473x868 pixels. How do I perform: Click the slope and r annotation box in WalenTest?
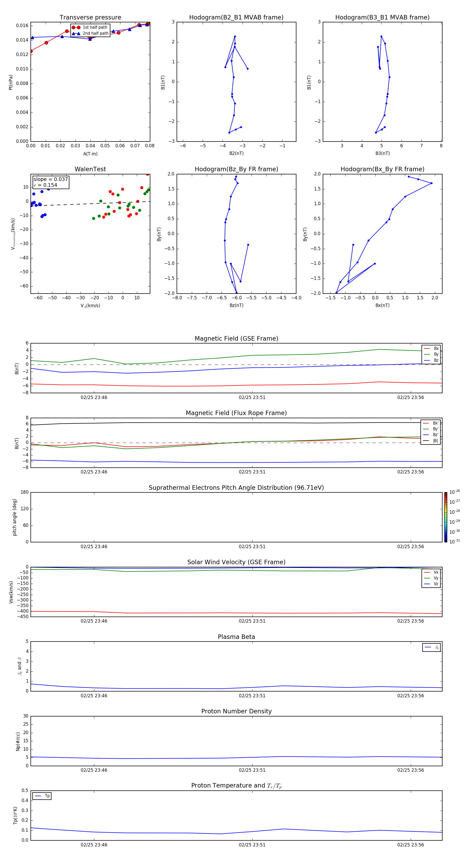coord(50,182)
